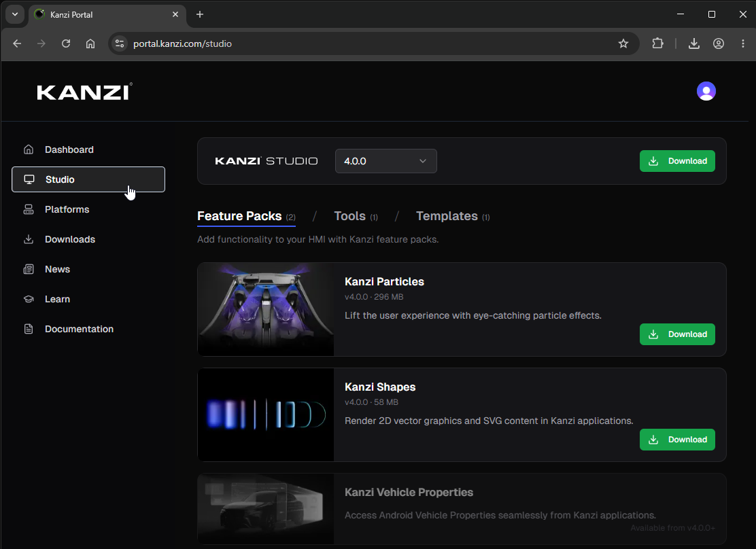Select Studio in the sidebar
Image resolution: width=756 pixels, height=549 pixels.
pyautogui.click(x=88, y=179)
